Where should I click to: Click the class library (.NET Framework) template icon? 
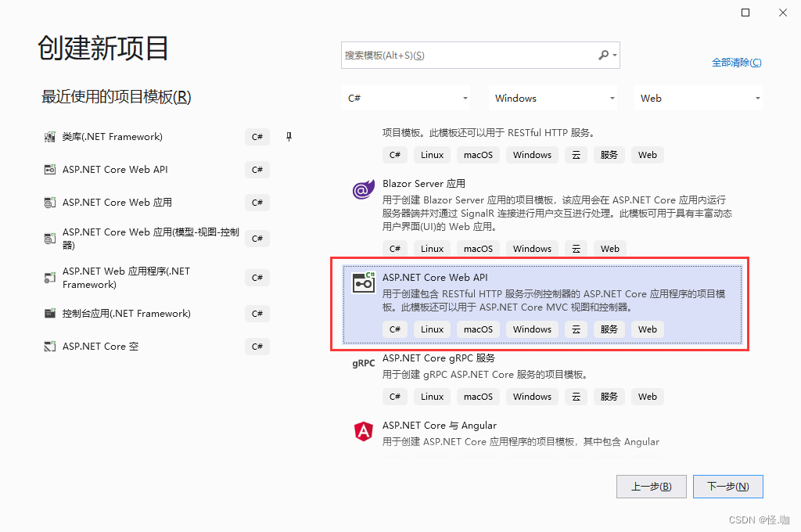click(x=49, y=137)
